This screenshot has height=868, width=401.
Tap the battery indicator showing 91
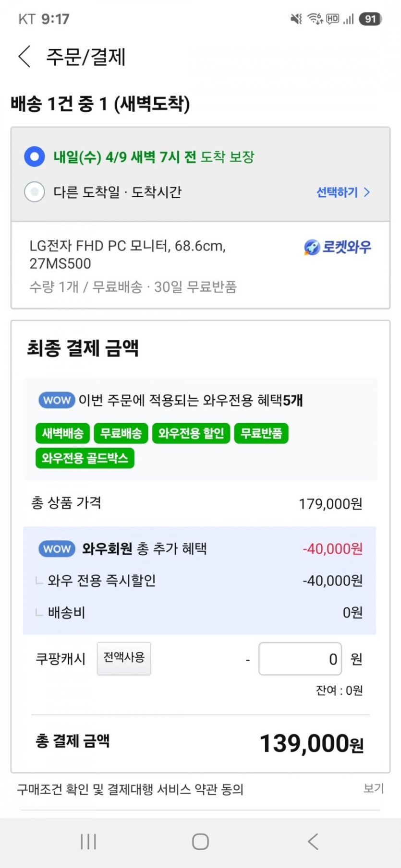pyautogui.click(x=369, y=19)
